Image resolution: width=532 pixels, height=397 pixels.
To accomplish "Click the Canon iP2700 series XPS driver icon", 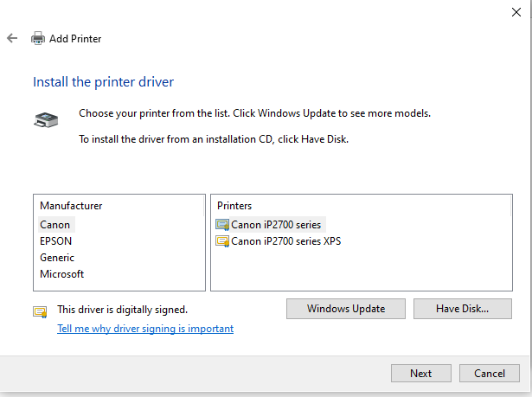I will 222,241.
